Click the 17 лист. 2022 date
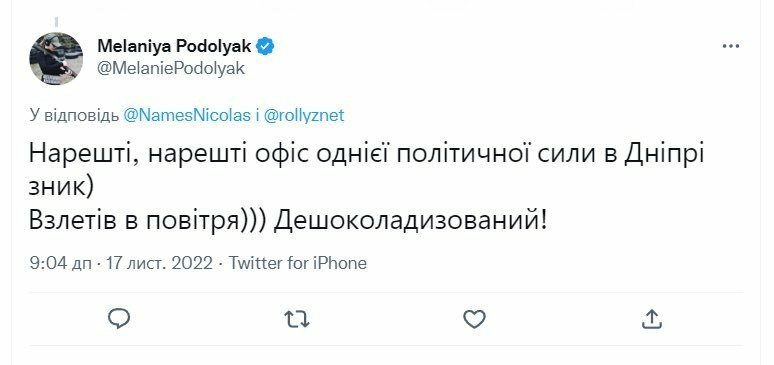This screenshot has height=365, width=774. coord(159,263)
